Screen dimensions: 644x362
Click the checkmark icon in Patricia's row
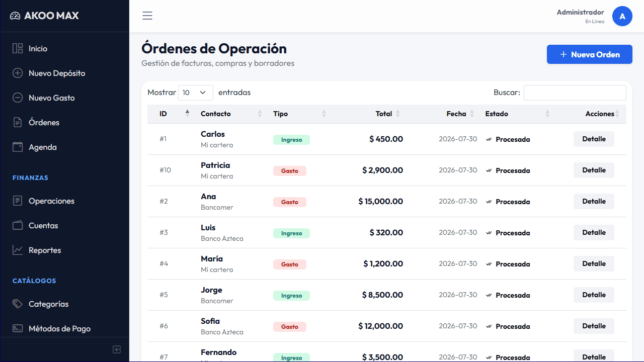point(489,170)
